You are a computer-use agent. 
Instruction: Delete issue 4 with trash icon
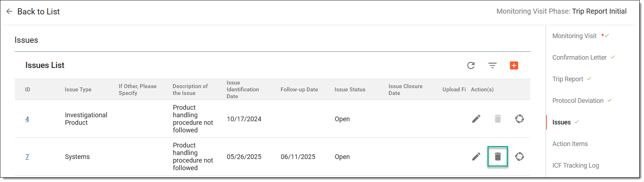tap(498, 119)
